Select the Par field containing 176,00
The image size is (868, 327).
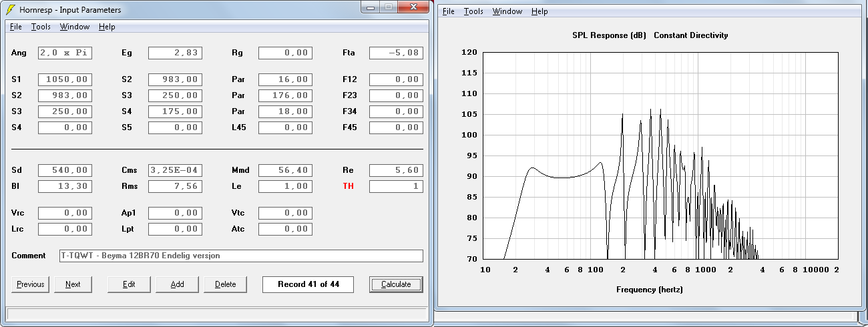[x=285, y=95]
